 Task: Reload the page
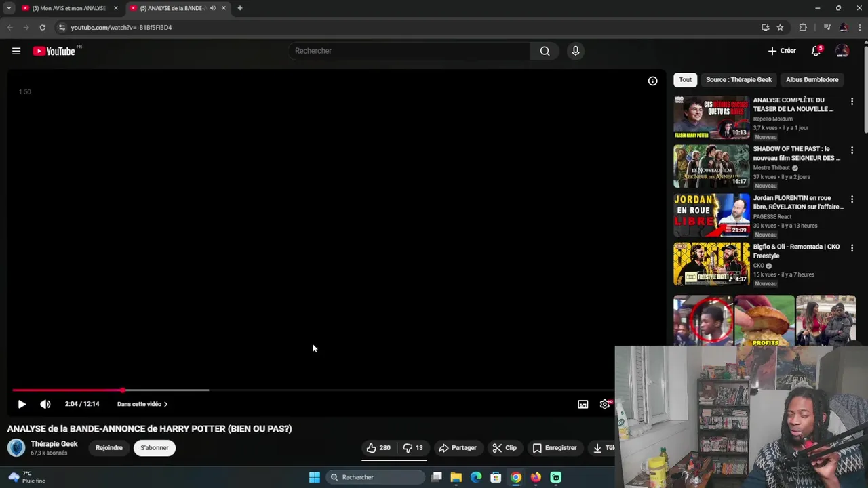click(x=42, y=27)
